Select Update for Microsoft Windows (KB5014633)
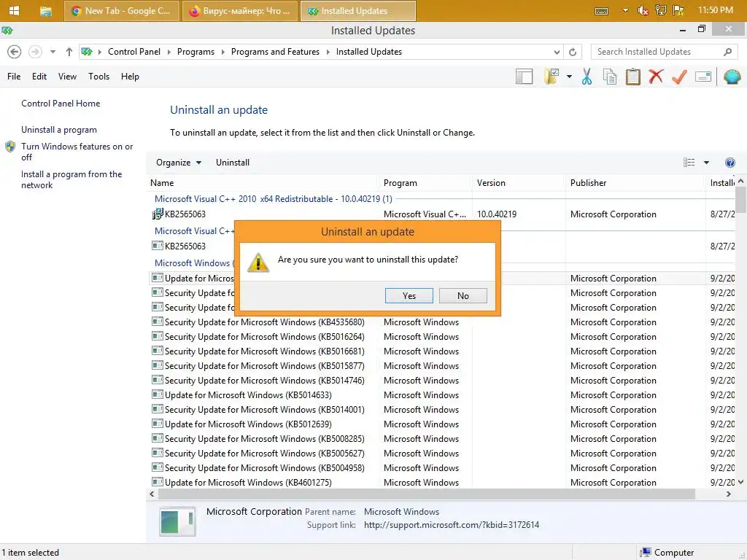This screenshot has width=747, height=560. pos(441,395)
